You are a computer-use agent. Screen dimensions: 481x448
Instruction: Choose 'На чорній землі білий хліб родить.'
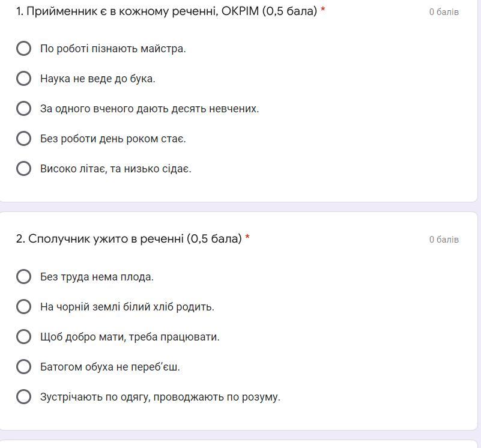[x=23, y=307]
